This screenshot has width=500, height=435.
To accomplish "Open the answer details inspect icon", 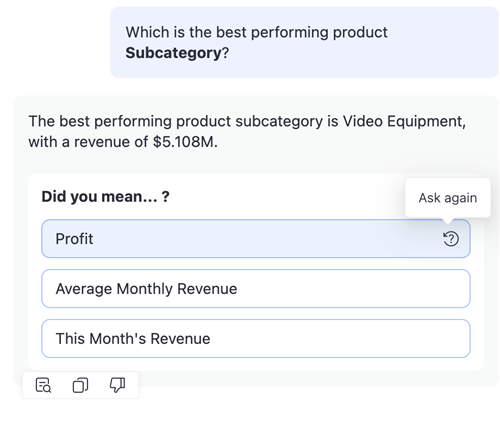I will 43,385.
